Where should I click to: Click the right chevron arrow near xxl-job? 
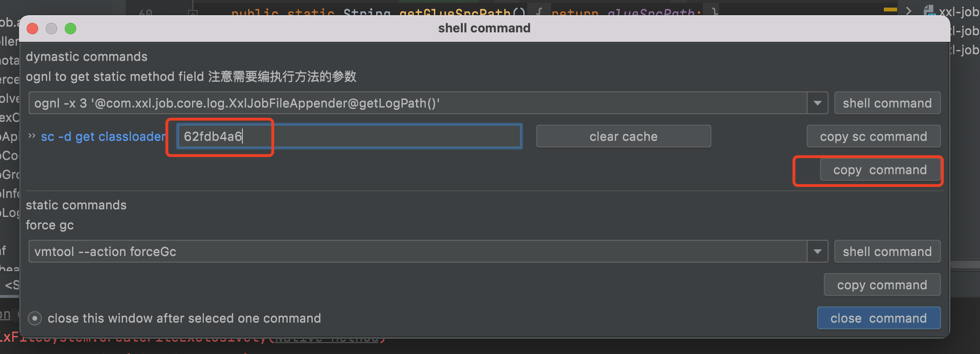pyautogui.click(x=909, y=10)
